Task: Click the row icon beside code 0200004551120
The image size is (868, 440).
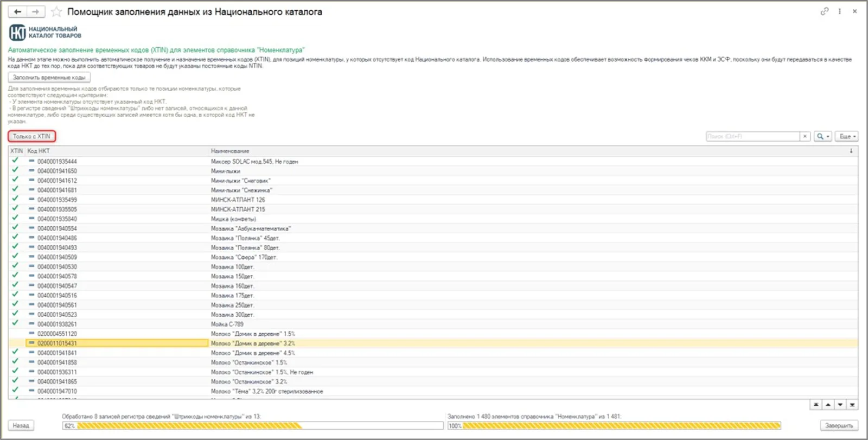Action: pyautogui.click(x=31, y=334)
